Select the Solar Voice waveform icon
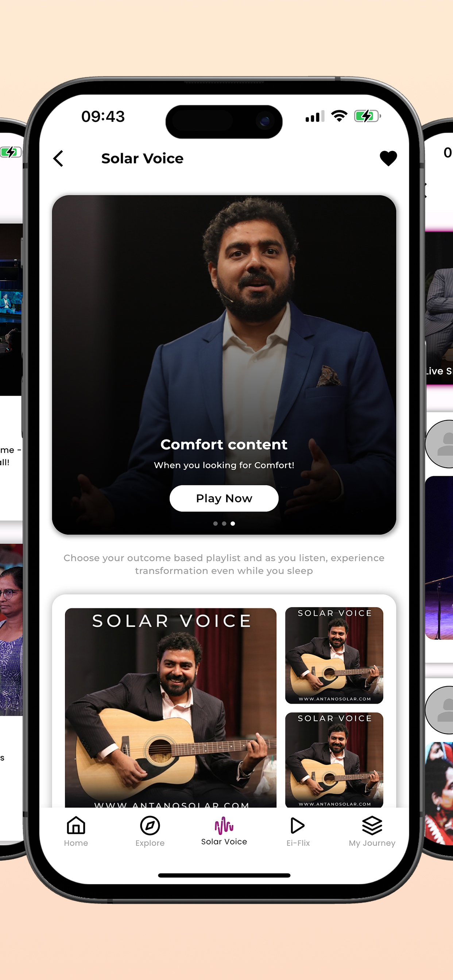Image resolution: width=453 pixels, height=980 pixels. pyautogui.click(x=224, y=825)
